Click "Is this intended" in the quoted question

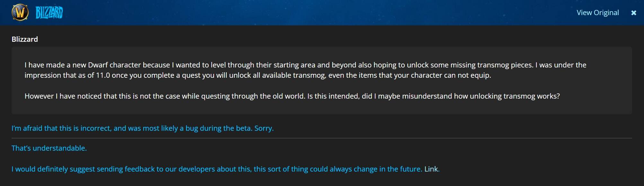(333, 96)
